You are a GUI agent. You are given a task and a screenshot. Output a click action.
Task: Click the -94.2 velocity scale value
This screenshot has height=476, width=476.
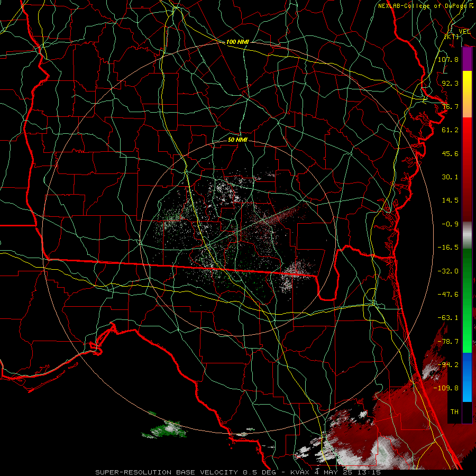(x=448, y=364)
